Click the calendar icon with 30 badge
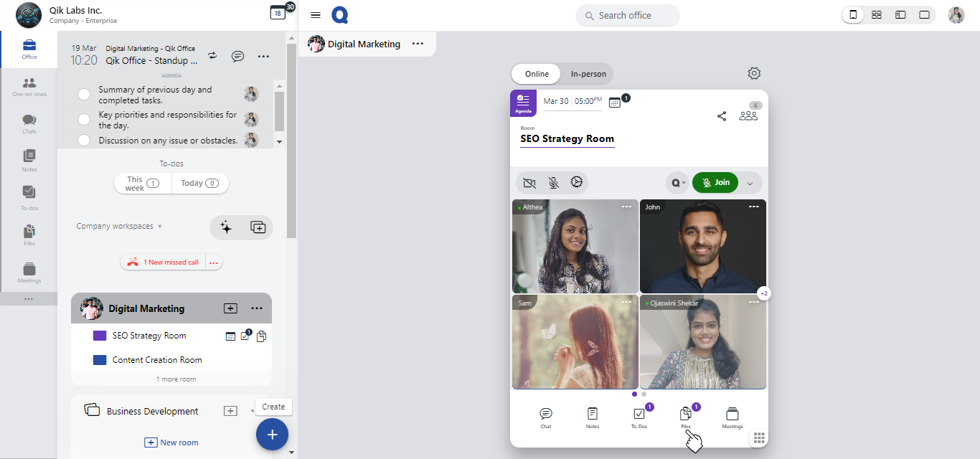 [x=278, y=13]
